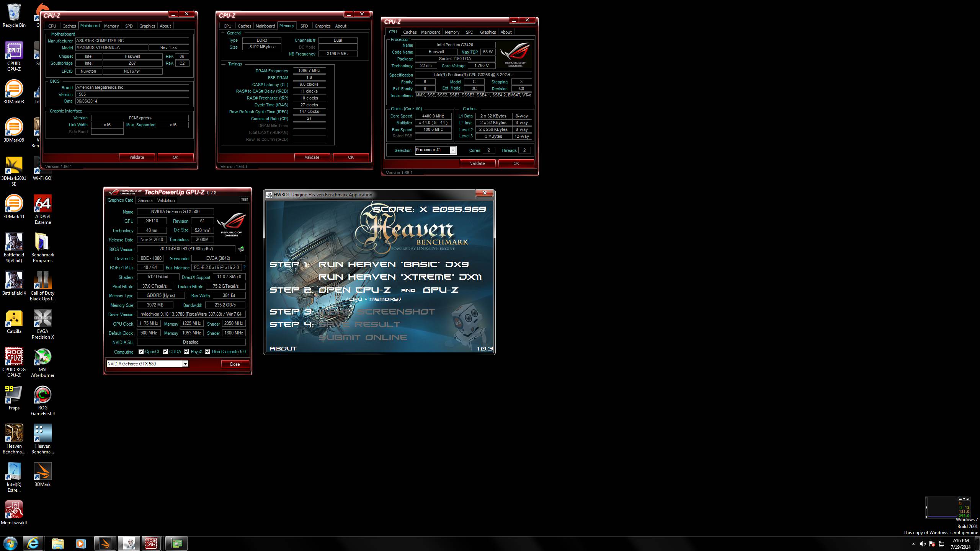Launch 3DMark03 from the desktop

click(x=14, y=92)
